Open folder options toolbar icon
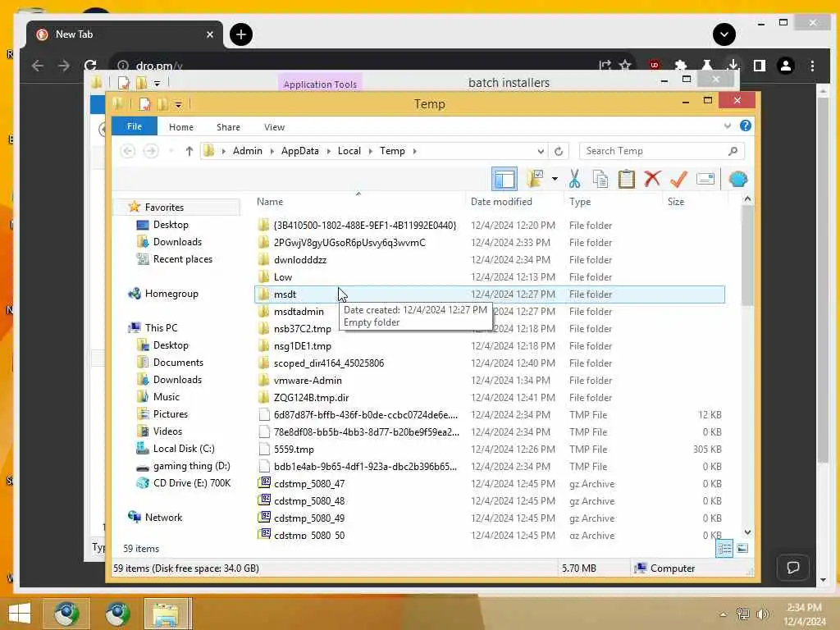The image size is (840, 630). click(535, 179)
